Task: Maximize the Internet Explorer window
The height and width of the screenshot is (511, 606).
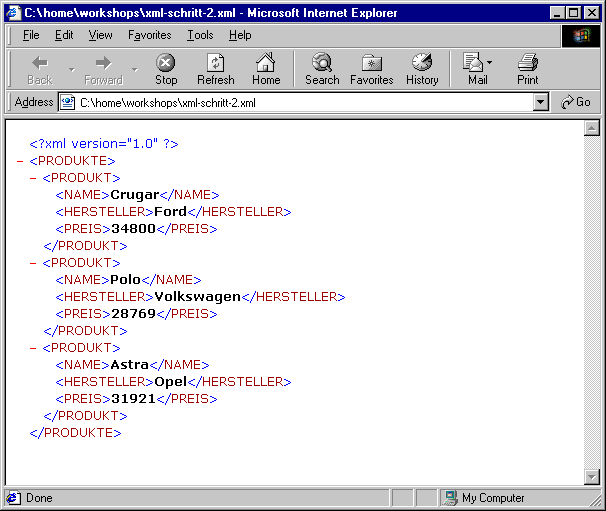Action: tap(574, 13)
